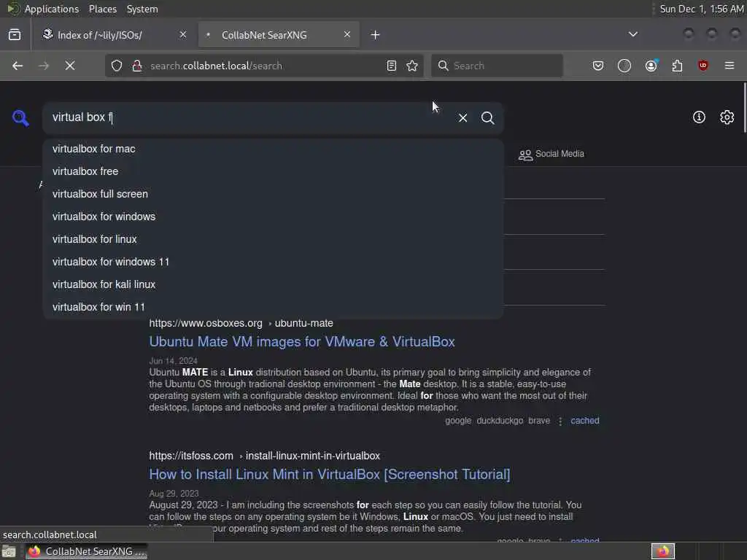Click the duckduckgo engine link under osboxes result

(500, 421)
